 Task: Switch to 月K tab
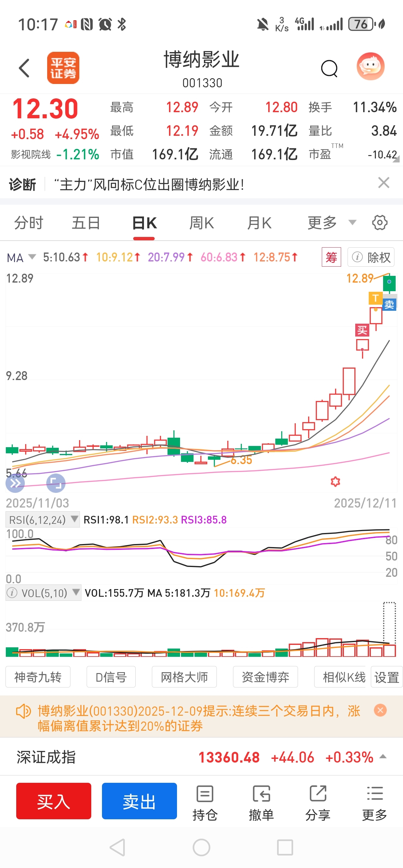coord(259,223)
